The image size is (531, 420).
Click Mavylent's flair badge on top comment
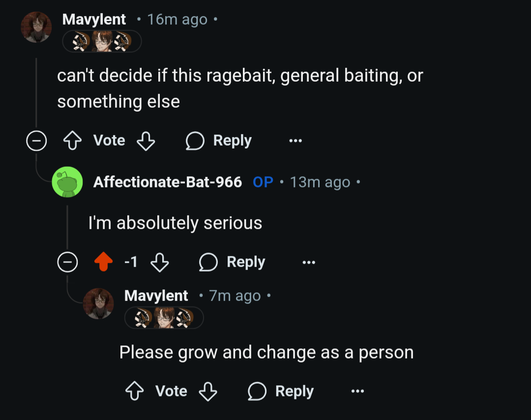click(102, 41)
